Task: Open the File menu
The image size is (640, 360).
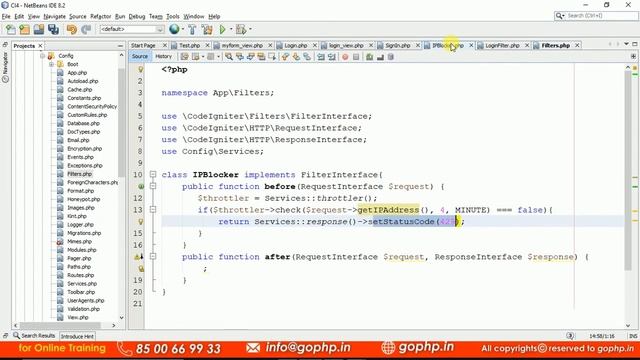Action: point(6,16)
